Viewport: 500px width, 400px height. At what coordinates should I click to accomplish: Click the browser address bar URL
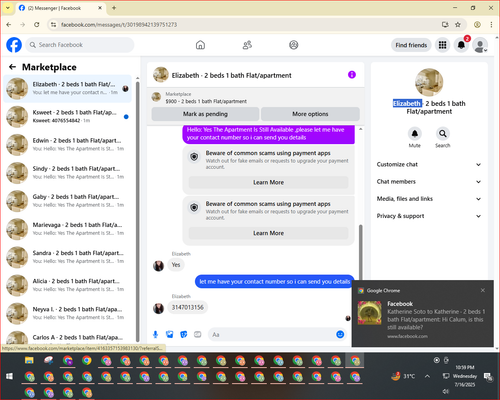pos(119,25)
